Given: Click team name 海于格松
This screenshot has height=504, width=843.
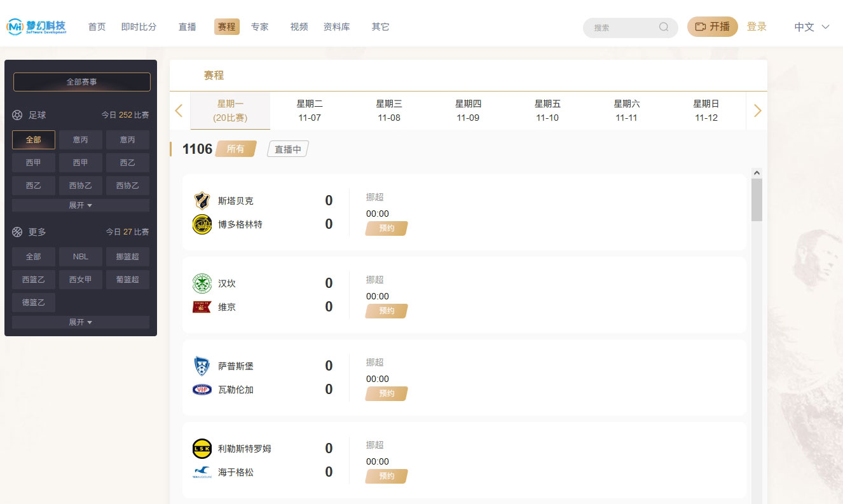Looking at the screenshot, I should 236,472.
